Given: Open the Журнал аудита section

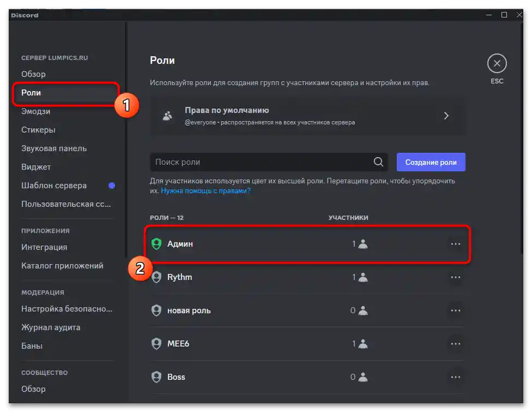Looking at the screenshot, I should (x=51, y=327).
